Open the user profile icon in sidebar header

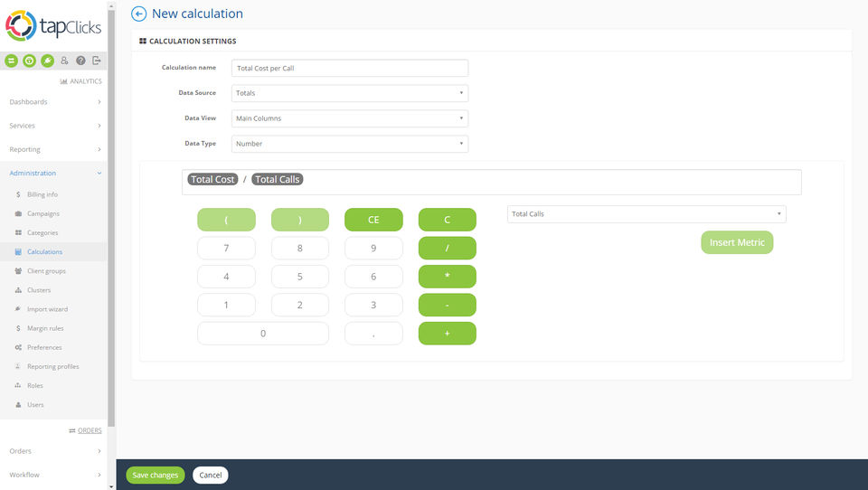coord(65,61)
